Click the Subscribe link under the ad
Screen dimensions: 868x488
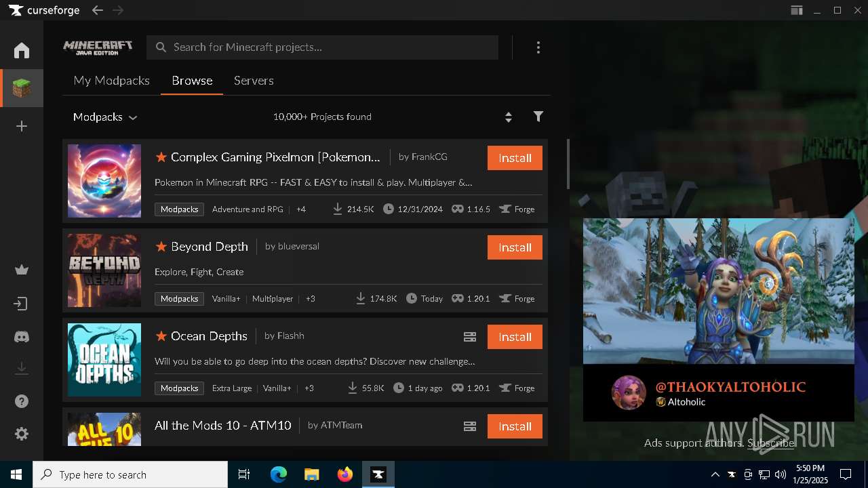click(x=770, y=443)
